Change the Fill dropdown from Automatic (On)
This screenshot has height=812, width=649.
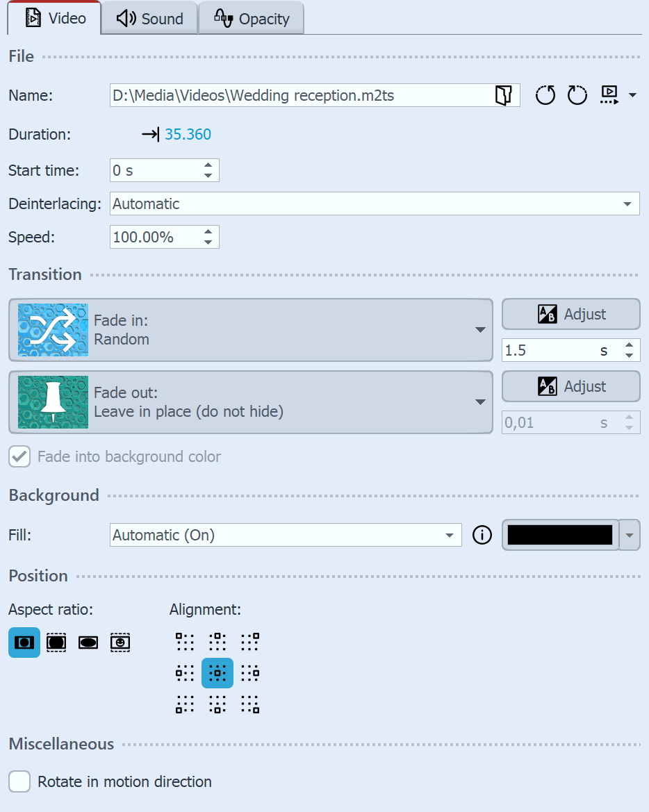(x=285, y=535)
